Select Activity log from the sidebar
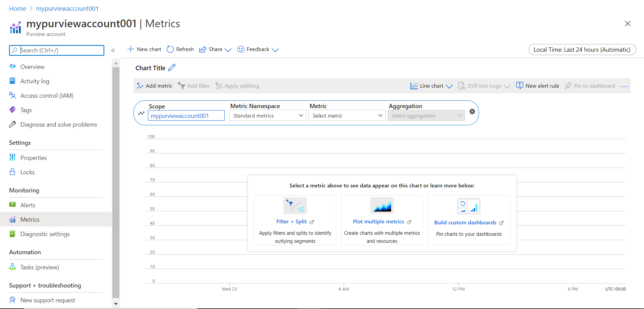The image size is (644, 309). (x=35, y=81)
